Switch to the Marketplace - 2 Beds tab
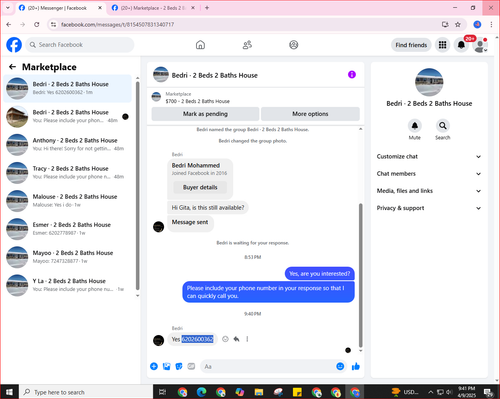Screen dimensions: 500x399 click(153, 8)
